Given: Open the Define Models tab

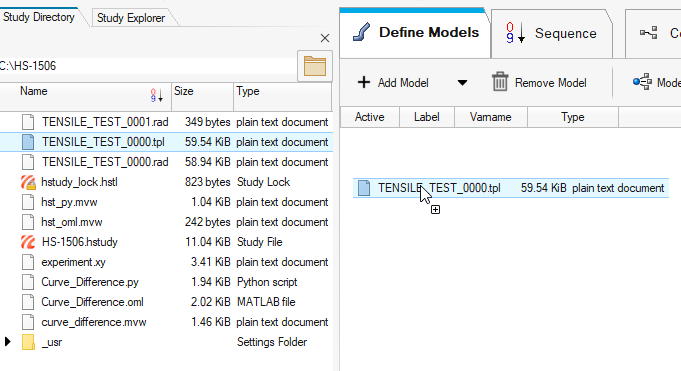Looking at the screenshot, I should 415,33.
